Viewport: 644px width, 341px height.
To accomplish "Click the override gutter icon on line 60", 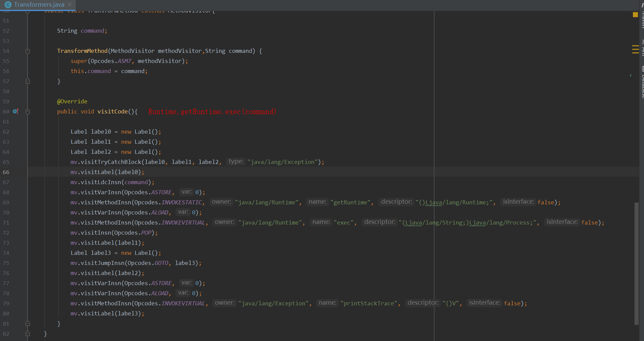I will coord(16,111).
